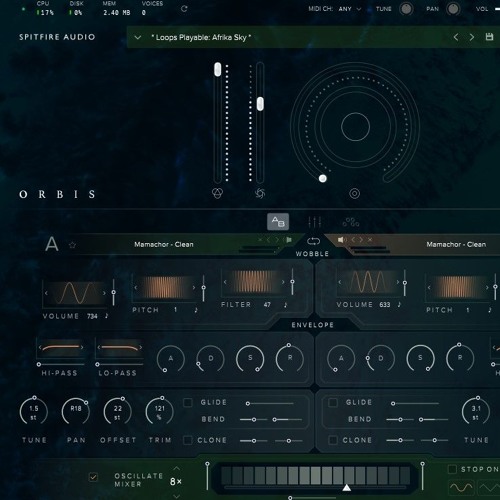Select previous Filter wobble shape

(x=225, y=282)
